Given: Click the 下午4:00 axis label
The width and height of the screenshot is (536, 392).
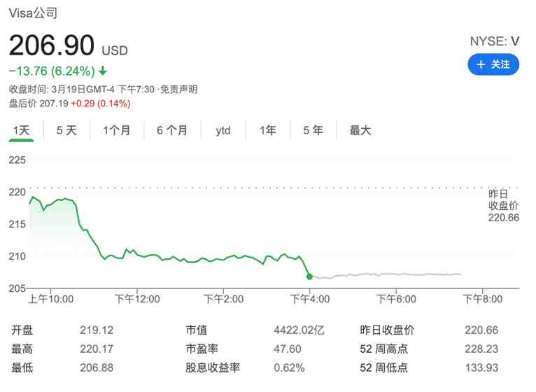Looking at the screenshot, I should tap(310, 299).
